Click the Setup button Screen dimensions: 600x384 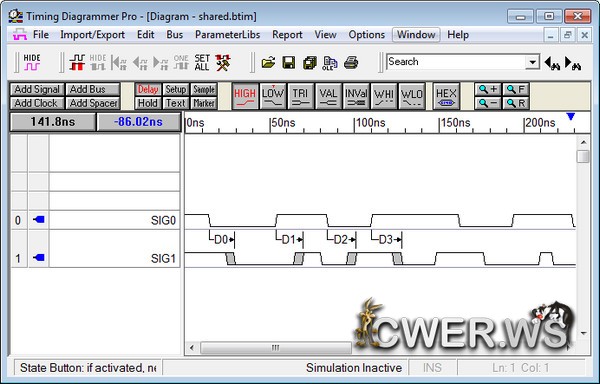tap(176, 89)
